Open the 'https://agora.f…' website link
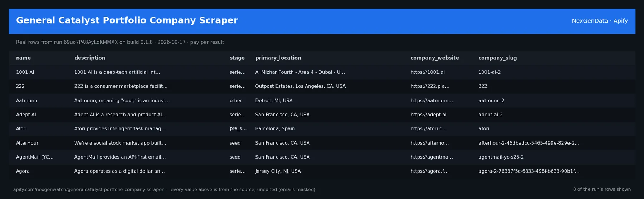The height and width of the screenshot is (199, 644). click(x=430, y=171)
